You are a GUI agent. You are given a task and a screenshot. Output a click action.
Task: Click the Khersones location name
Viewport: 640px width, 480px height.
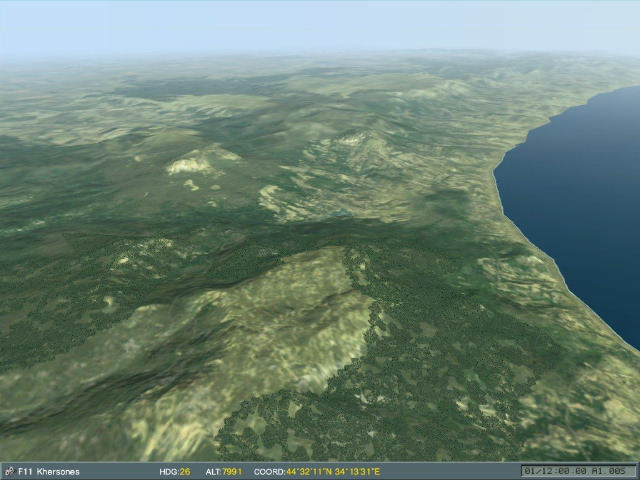58,471
